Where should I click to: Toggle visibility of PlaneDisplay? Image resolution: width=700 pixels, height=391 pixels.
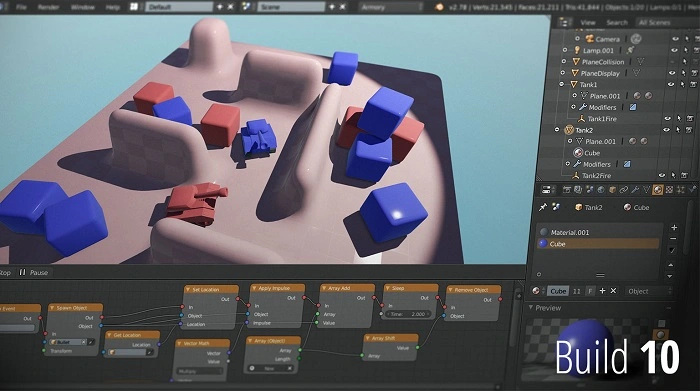[x=672, y=73]
